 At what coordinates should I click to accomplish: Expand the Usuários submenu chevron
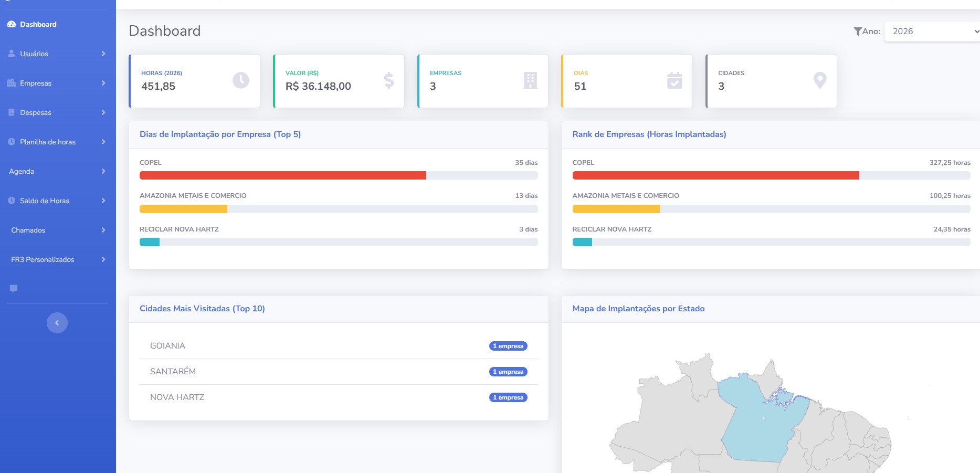tap(103, 54)
